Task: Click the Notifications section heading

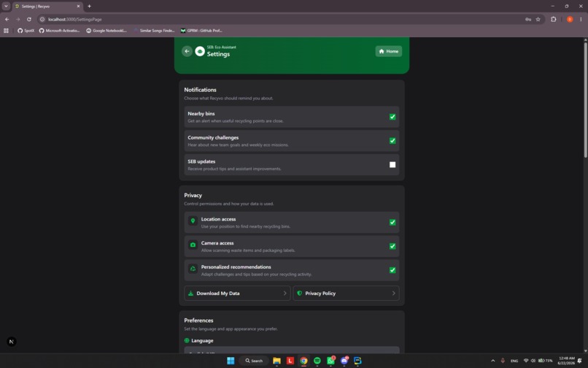Action: click(200, 90)
